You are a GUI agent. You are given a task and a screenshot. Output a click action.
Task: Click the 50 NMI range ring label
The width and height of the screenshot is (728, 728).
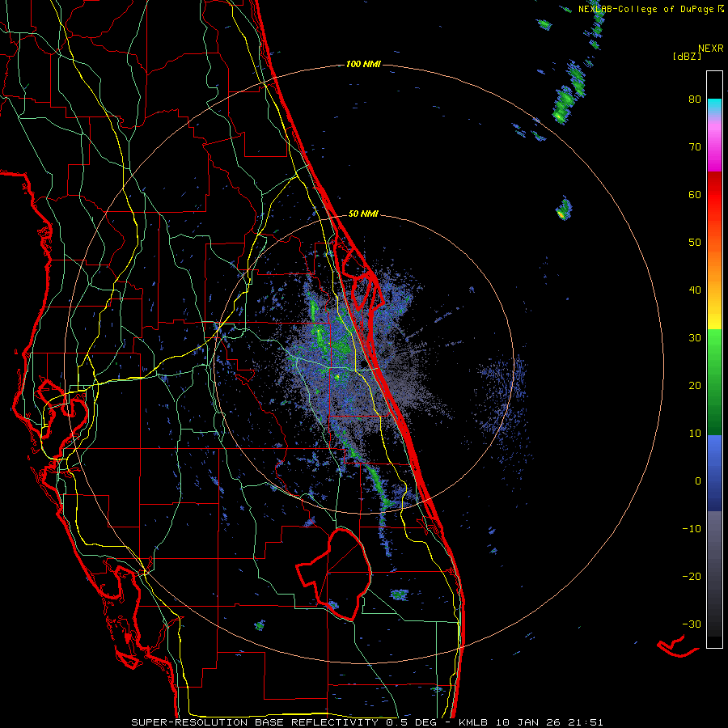[x=363, y=214]
